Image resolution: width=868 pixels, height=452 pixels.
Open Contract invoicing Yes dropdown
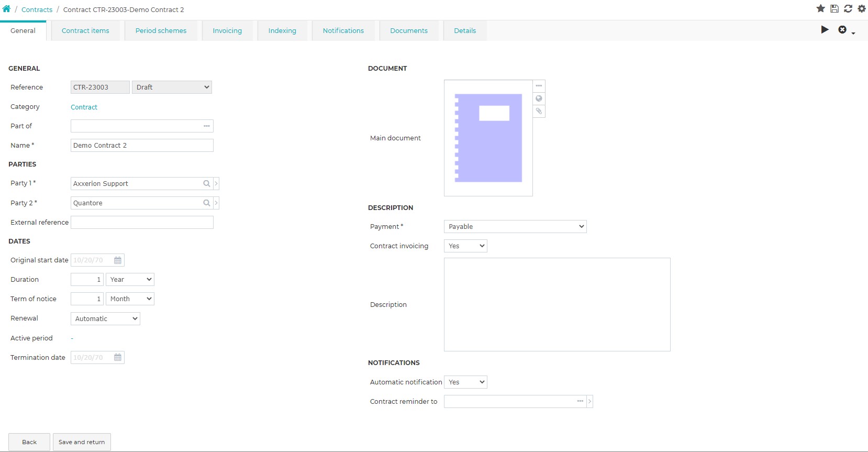[465, 246]
